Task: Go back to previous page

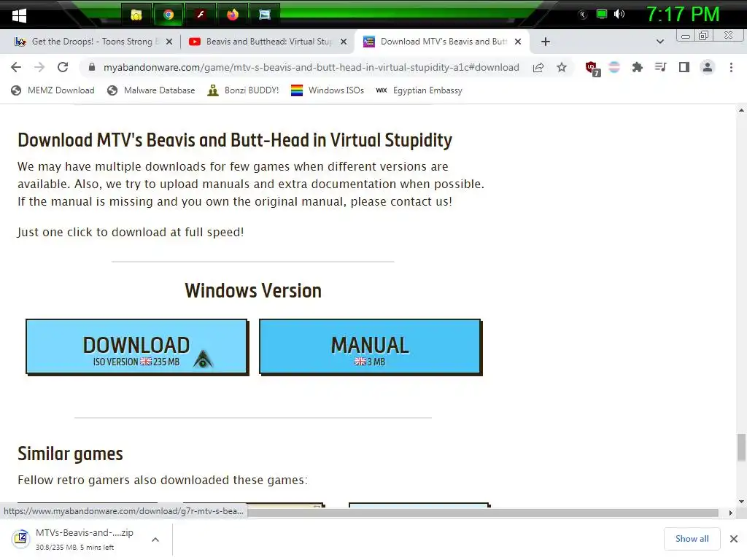Action: (16, 67)
